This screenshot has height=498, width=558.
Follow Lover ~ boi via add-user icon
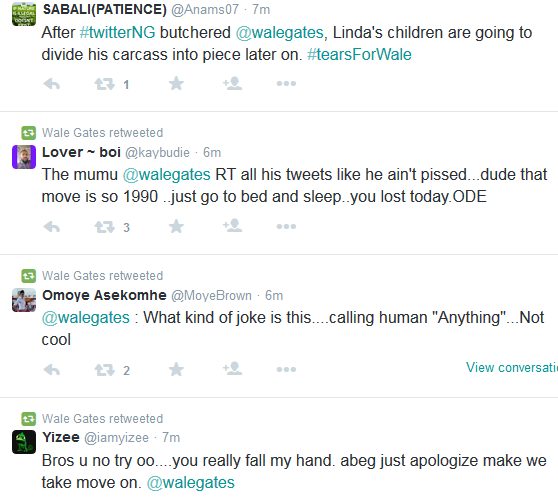point(232,226)
